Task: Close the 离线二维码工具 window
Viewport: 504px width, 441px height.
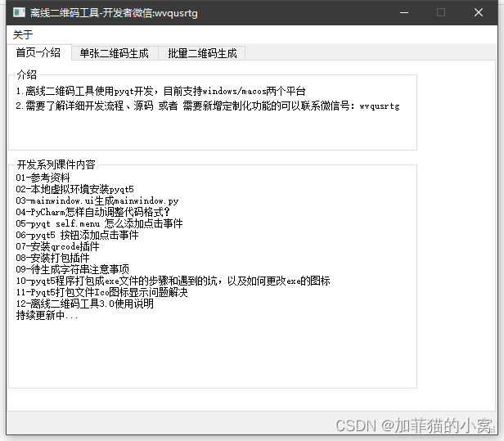Action: click(x=479, y=13)
